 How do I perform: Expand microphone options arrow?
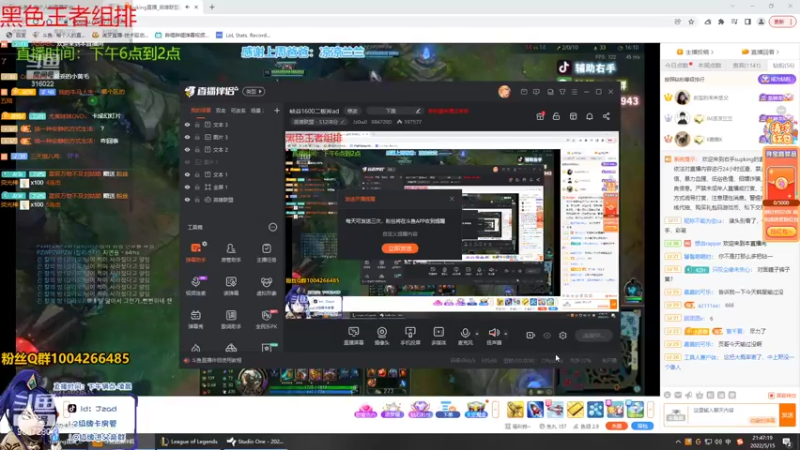pyautogui.click(x=477, y=334)
